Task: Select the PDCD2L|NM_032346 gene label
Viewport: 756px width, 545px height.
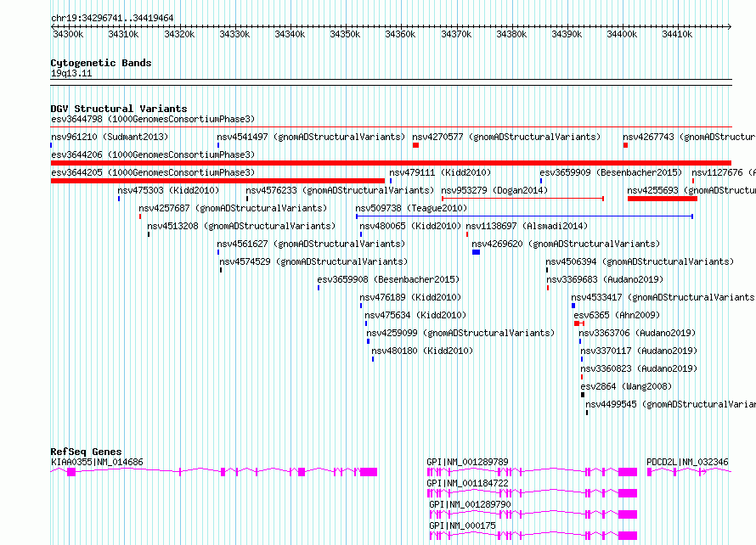Action: [x=687, y=462]
